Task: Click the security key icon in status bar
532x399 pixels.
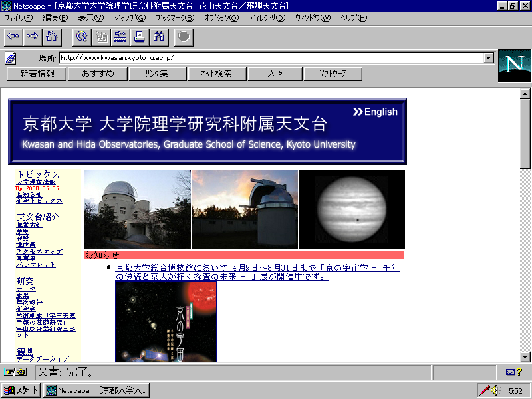Action: (15, 372)
